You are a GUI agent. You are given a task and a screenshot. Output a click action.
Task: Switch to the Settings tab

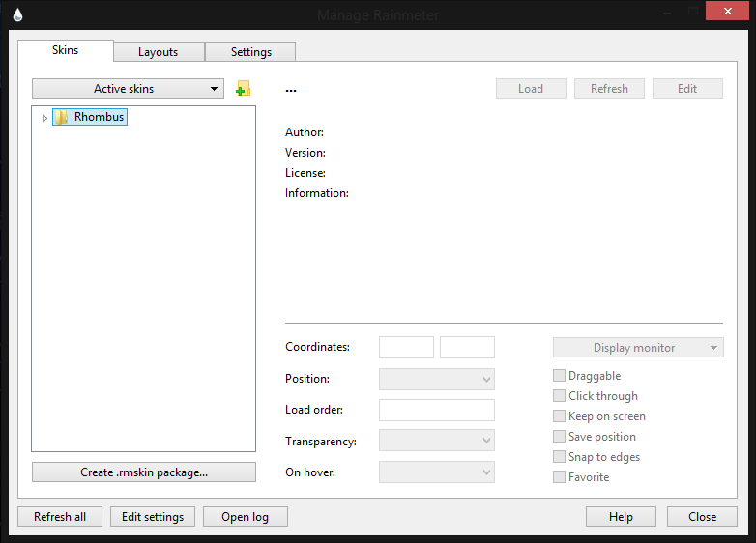point(250,52)
